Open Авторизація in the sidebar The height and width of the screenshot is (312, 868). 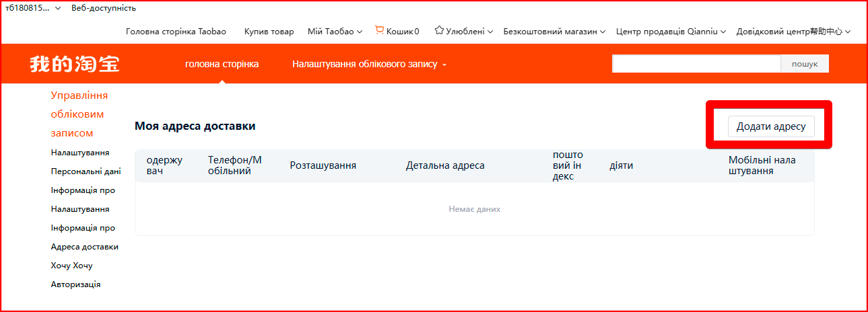[75, 284]
